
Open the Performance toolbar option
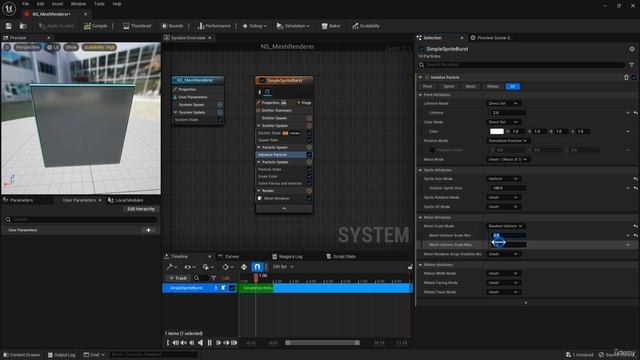[214, 26]
